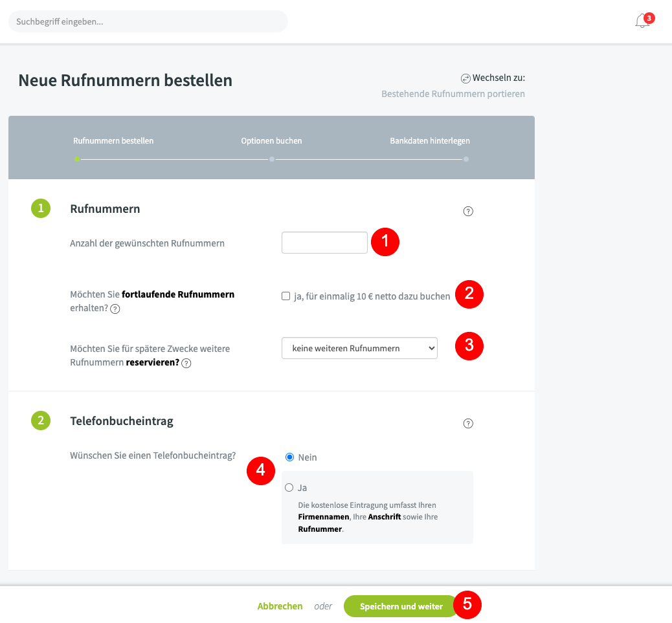Screen dimensions: 672x623
Task: Click the 'Neue Rufnummern bestellen' heading
Action: point(125,80)
